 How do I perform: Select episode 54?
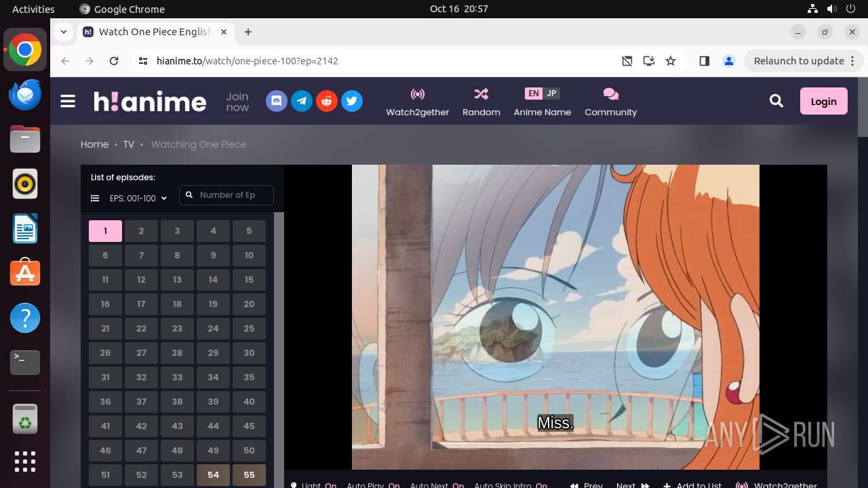click(213, 475)
